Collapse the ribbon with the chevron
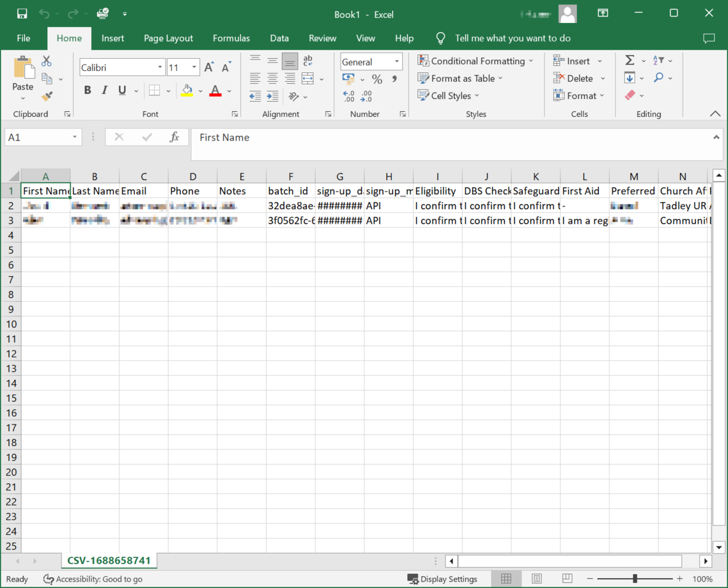This screenshot has height=588, width=728. tap(715, 114)
